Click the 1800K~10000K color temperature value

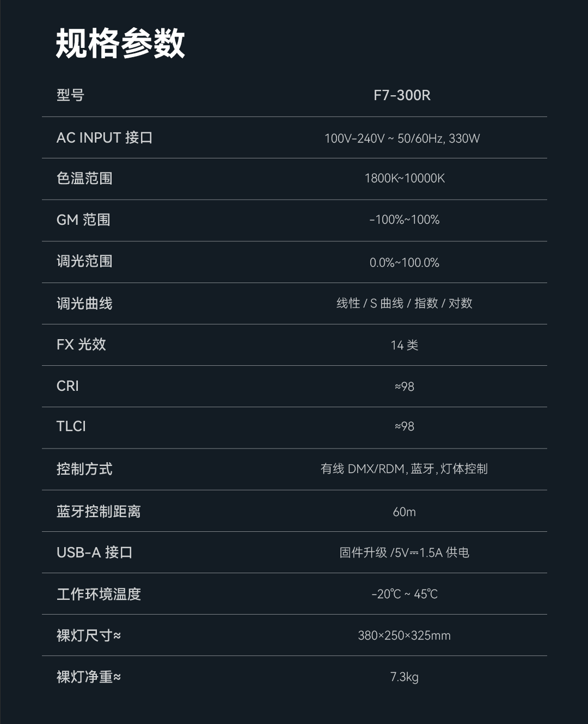[x=405, y=179]
